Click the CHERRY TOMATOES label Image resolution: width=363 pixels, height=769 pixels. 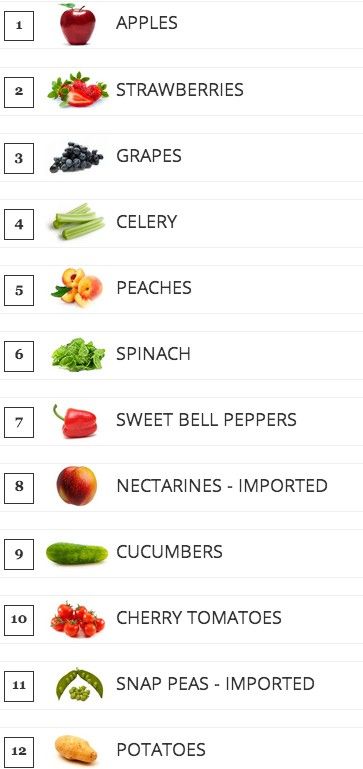coord(199,617)
